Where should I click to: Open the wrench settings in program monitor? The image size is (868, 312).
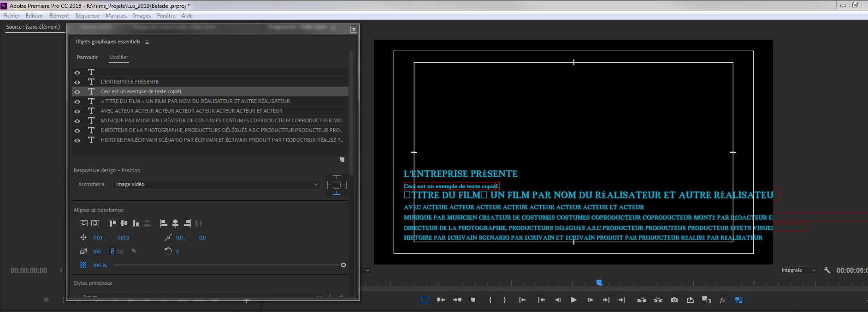coord(827,270)
